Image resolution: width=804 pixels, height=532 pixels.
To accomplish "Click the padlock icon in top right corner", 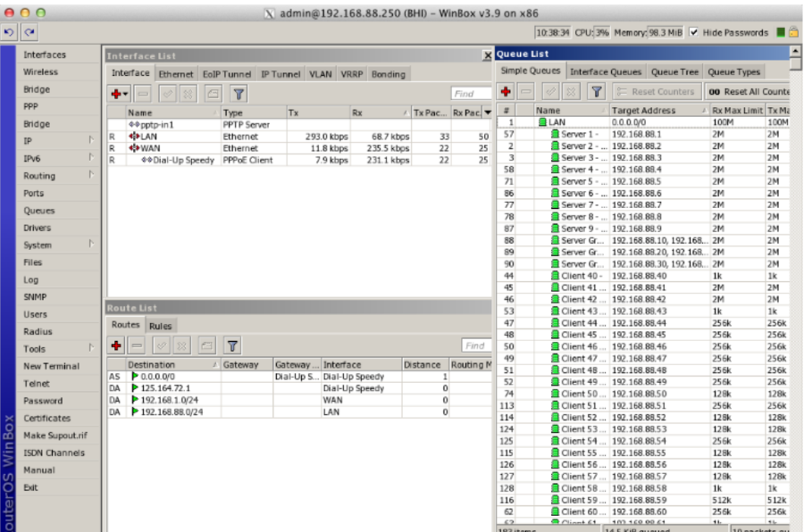I will (794, 32).
